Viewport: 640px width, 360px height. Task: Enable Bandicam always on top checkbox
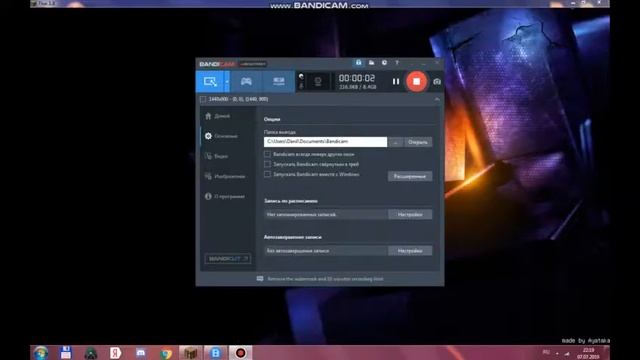point(267,154)
